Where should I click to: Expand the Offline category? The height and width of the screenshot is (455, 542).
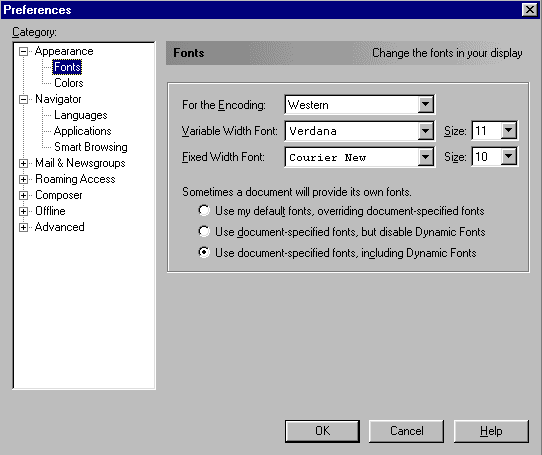24,211
